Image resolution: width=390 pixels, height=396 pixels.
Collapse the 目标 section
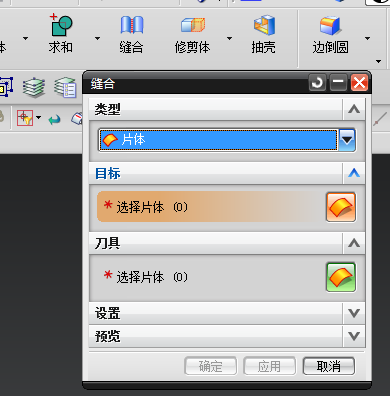[354, 173]
